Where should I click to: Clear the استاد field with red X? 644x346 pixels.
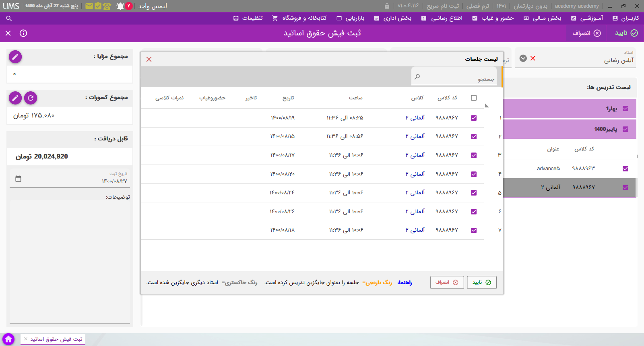click(533, 58)
